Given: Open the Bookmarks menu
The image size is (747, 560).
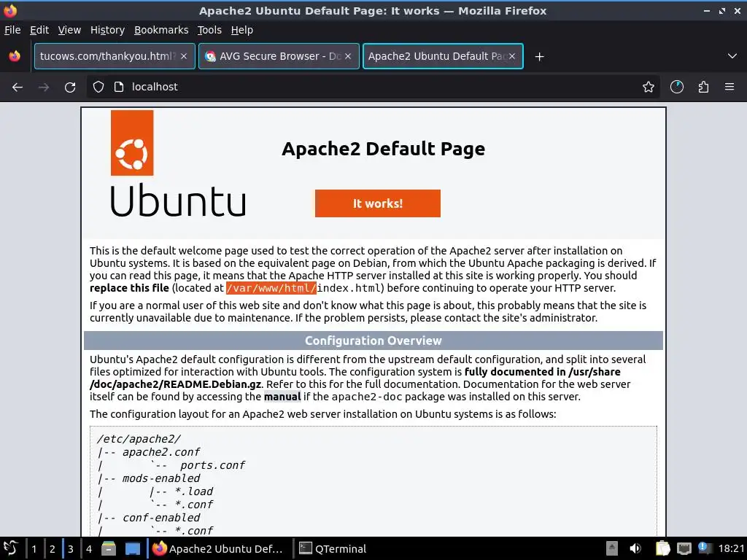Looking at the screenshot, I should 161,30.
